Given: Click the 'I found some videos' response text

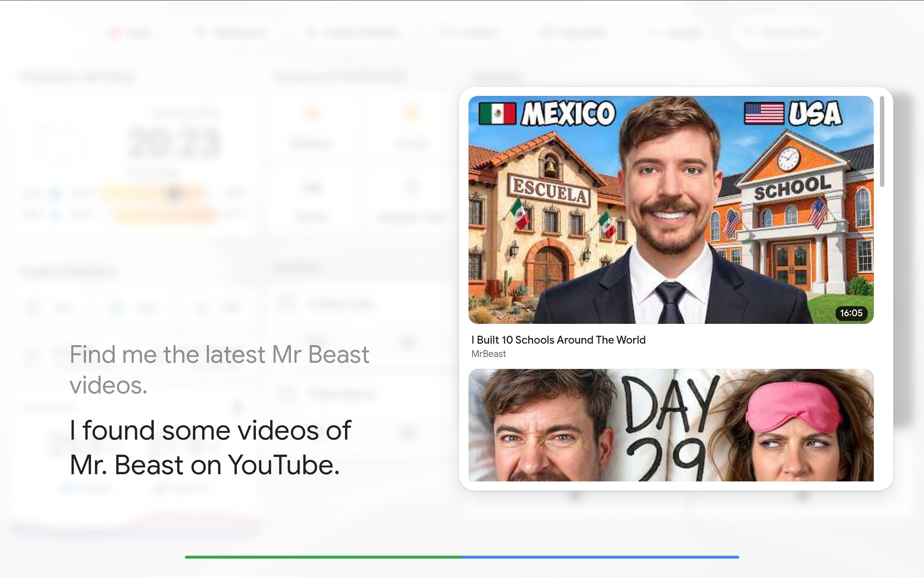Looking at the screenshot, I should [x=210, y=447].
